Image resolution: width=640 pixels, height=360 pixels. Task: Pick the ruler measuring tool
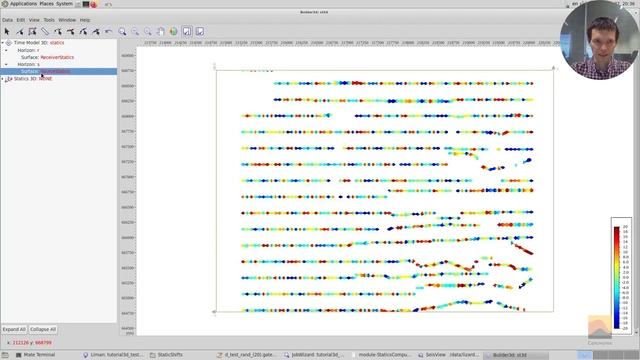coord(45,31)
